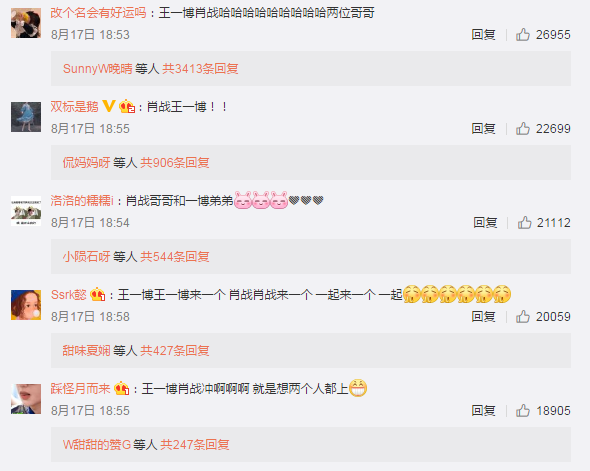Open 洛洛的糯糯i user profile name

pyautogui.click(x=82, y=201)
